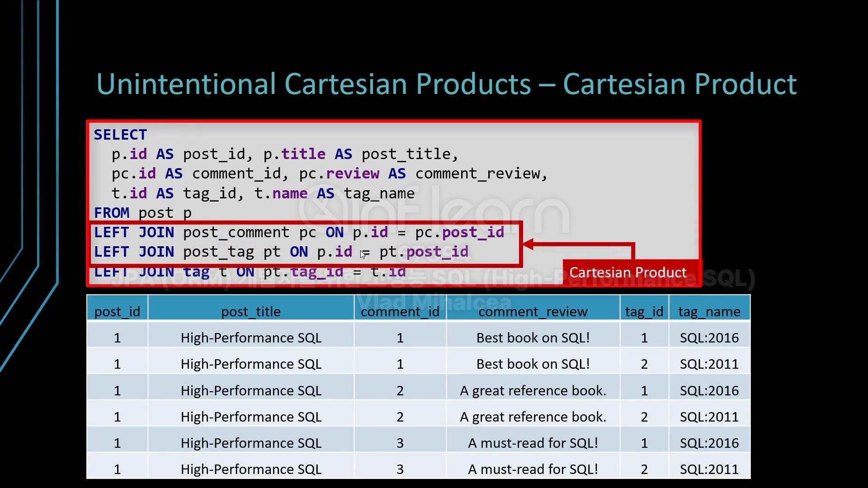This screenshot has width=868, height=488.
Task: Click the post_title column header
Action: (251, 311)
